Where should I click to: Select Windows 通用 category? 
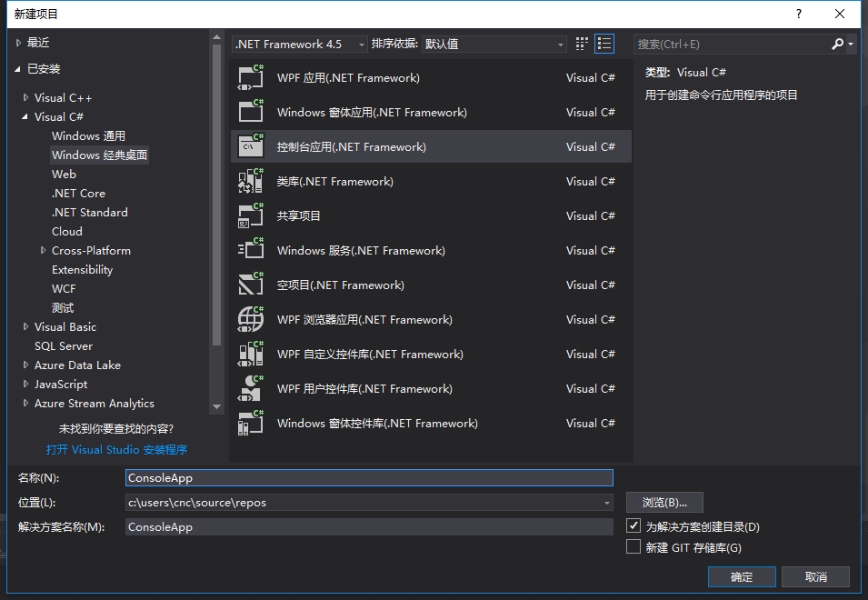pos(88,136)
